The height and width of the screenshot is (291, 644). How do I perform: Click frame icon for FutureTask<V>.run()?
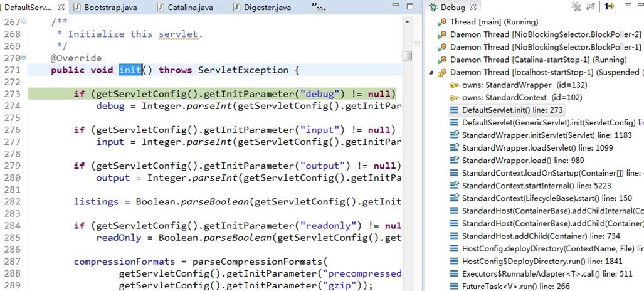click(454, 287)
